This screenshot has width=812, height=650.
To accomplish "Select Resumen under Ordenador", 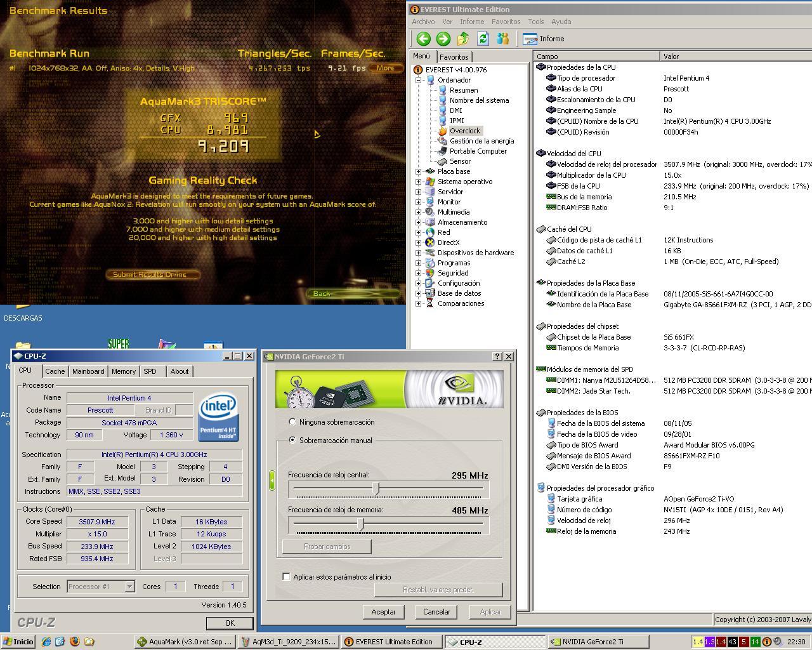I will click(464, 90).
